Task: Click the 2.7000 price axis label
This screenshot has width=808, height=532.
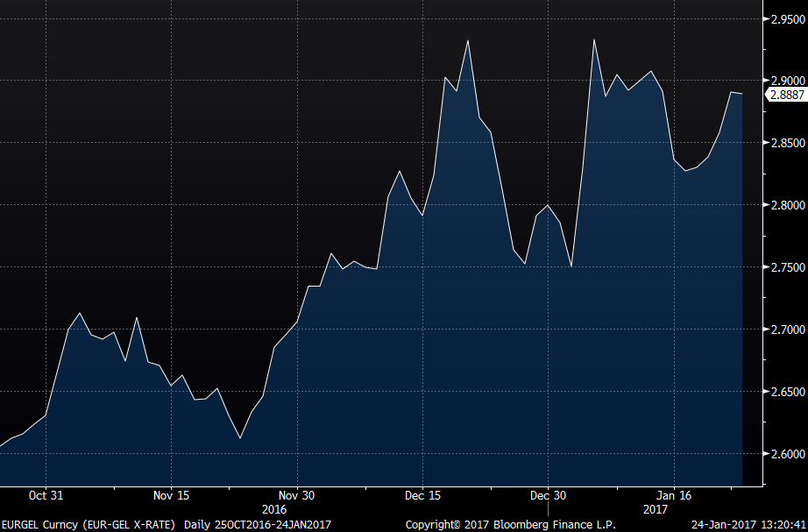Action: 786,330
